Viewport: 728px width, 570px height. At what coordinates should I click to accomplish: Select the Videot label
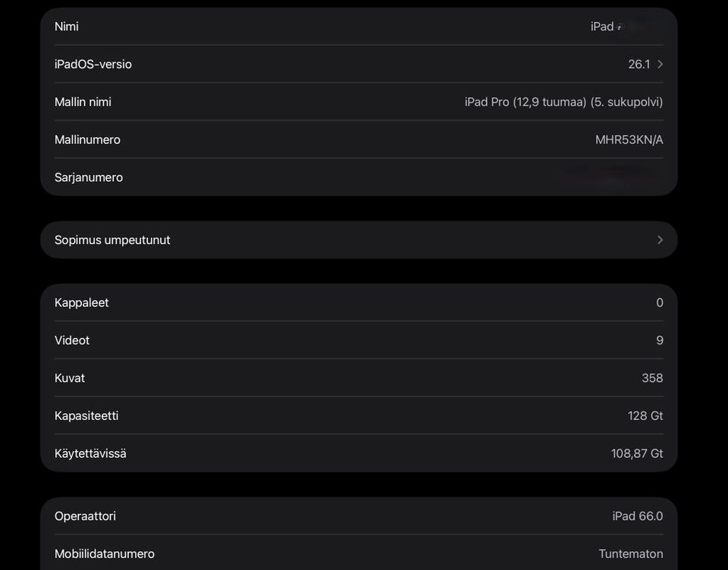(72, 340)
